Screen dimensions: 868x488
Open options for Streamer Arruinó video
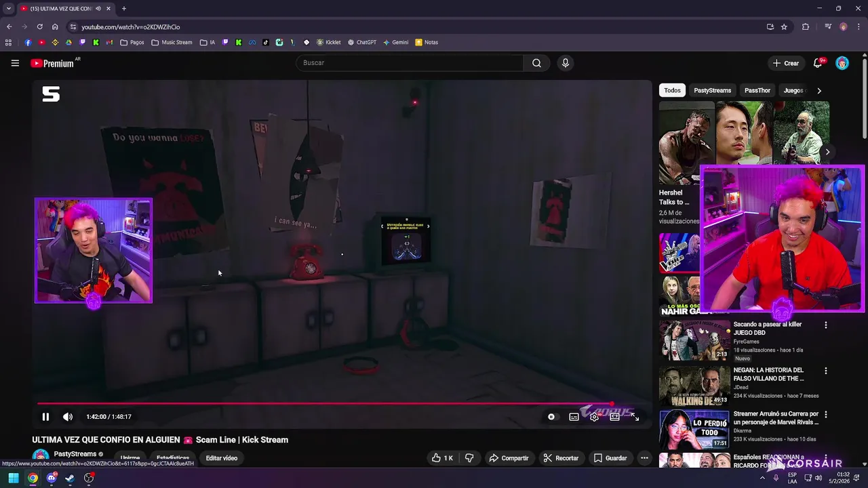click(825, 414)
